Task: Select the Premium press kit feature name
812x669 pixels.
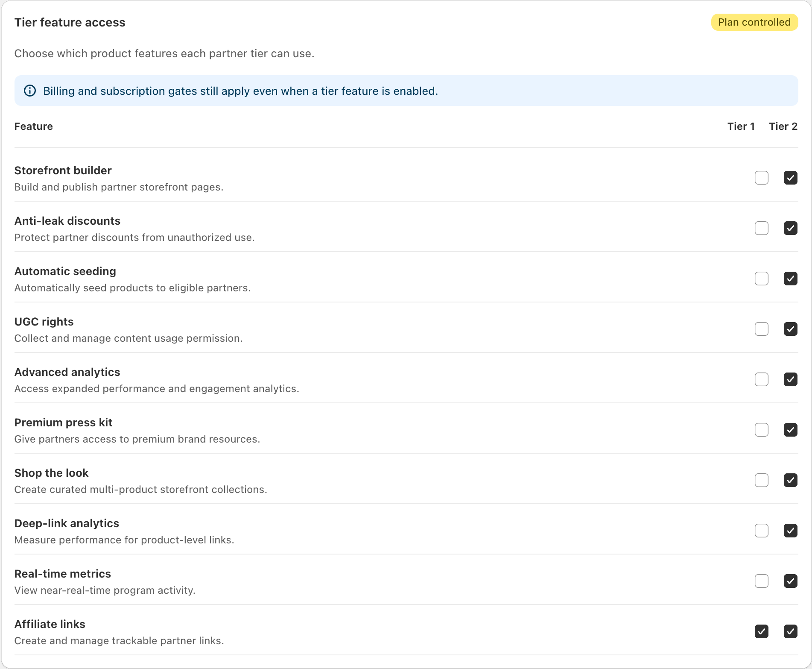Action: tap(64, 423)
